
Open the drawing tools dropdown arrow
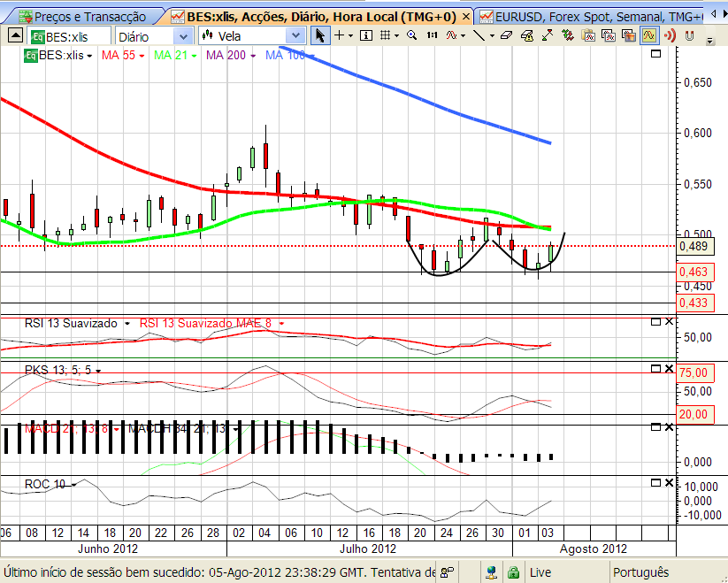tap(492, 35)
